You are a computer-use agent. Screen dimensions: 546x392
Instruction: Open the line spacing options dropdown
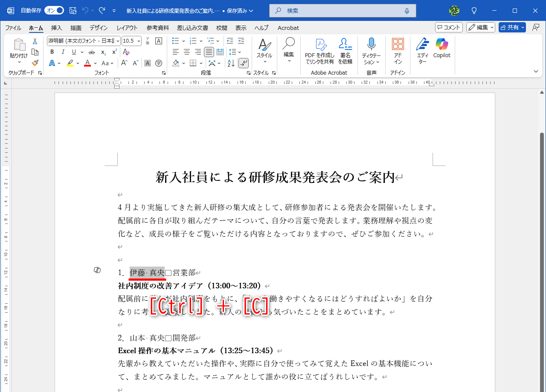coord(239,52)
